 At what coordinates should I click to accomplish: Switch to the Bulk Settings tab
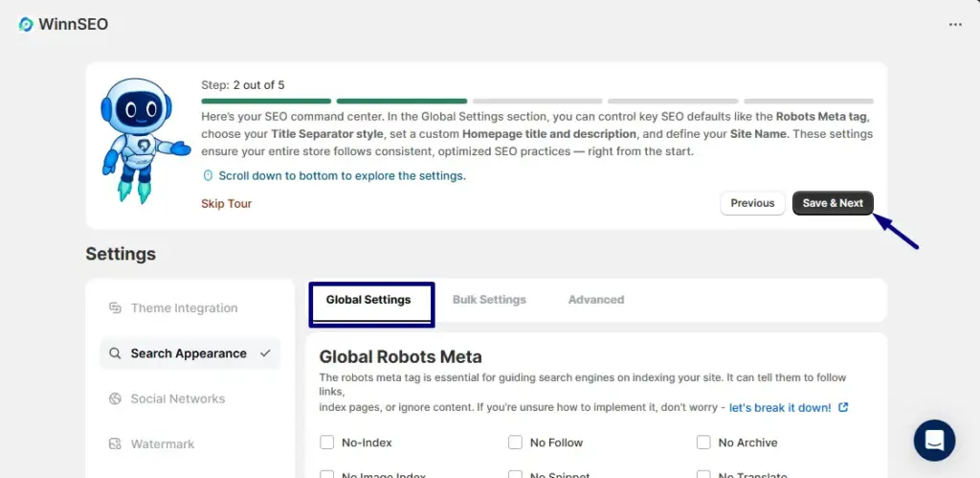[x=489, y=300]
